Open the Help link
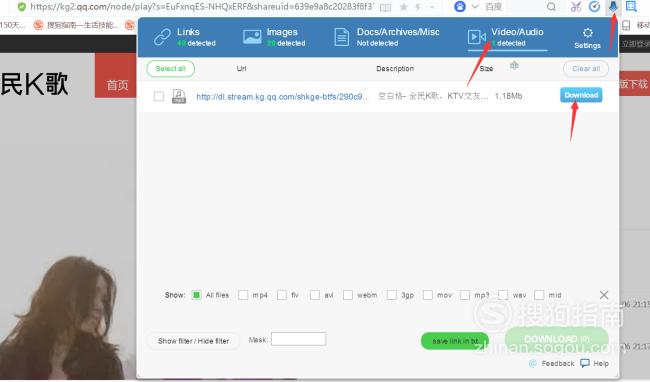Image resolution: width=650 pixels, height=382 pixels. tap(601, 363)
